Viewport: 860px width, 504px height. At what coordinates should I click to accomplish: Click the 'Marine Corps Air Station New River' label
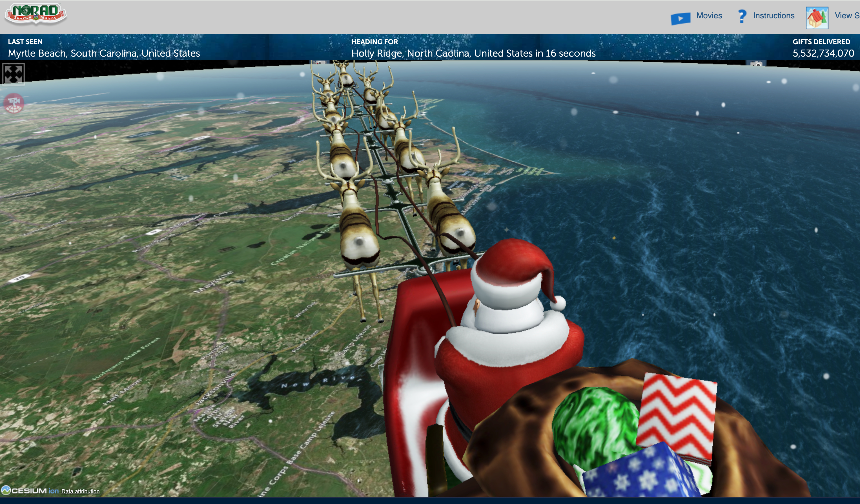[220, 417]
